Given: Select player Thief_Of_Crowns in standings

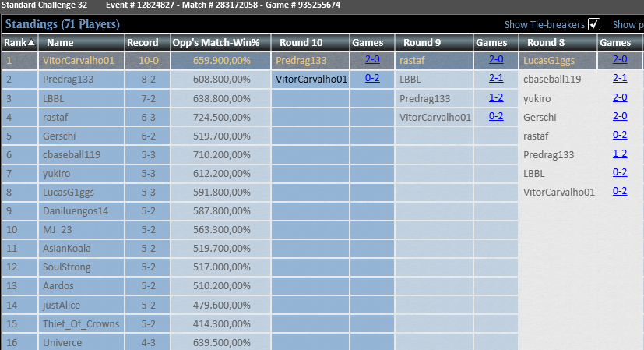Looking at the screenshot, I should 81,324.
